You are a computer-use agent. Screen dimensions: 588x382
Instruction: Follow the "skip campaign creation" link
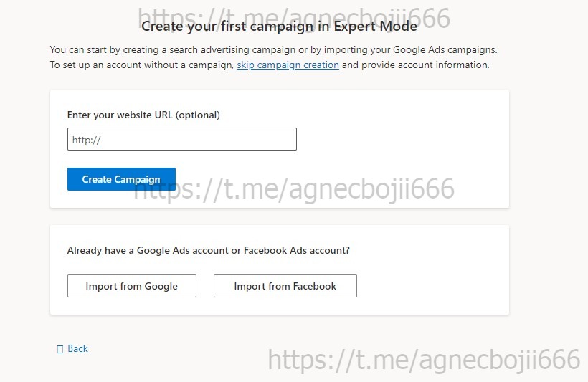[288, 65]
